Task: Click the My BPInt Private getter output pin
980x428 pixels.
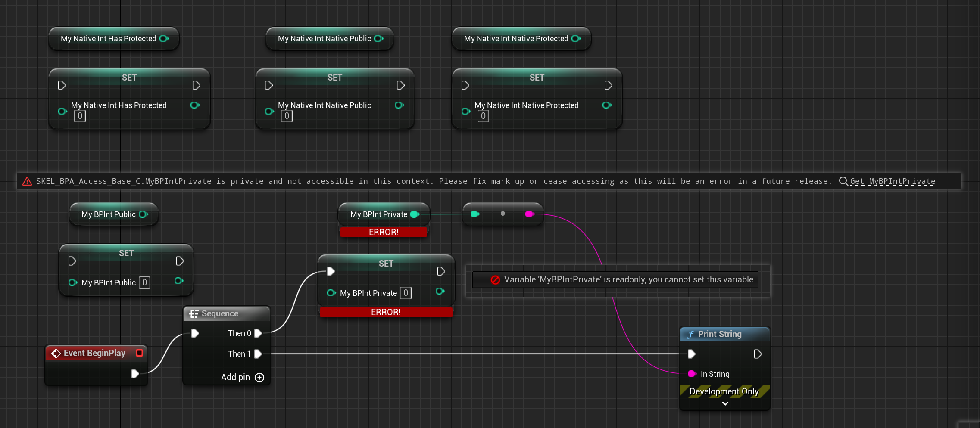Action: [415, 214]
